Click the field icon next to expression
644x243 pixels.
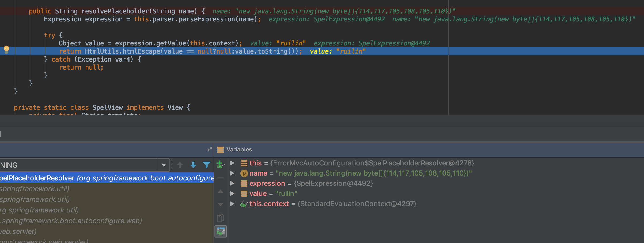coord(244,183)
